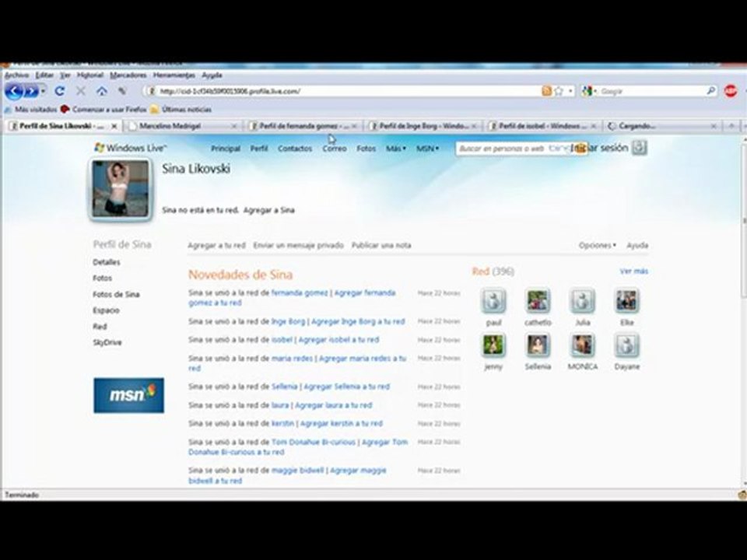
Task: Go to Correo in Windows Live nav
Action: [335, 149]
